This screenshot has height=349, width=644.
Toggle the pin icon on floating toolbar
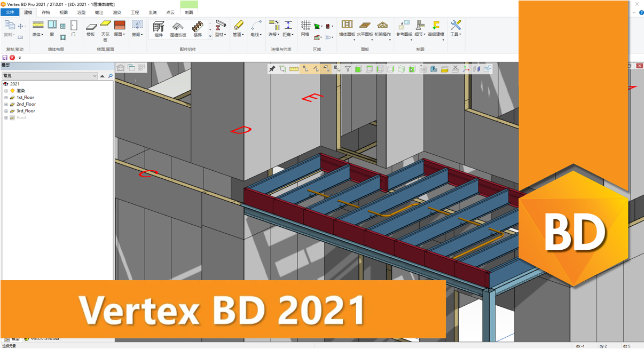point(272,69)
